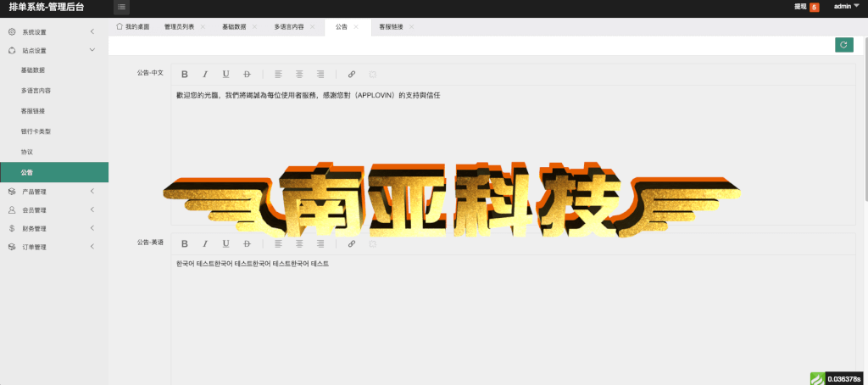The height and width of the screenshot is (385, 868).
Task: Align left in Chinese announcement editor
Action: point(278,75)
